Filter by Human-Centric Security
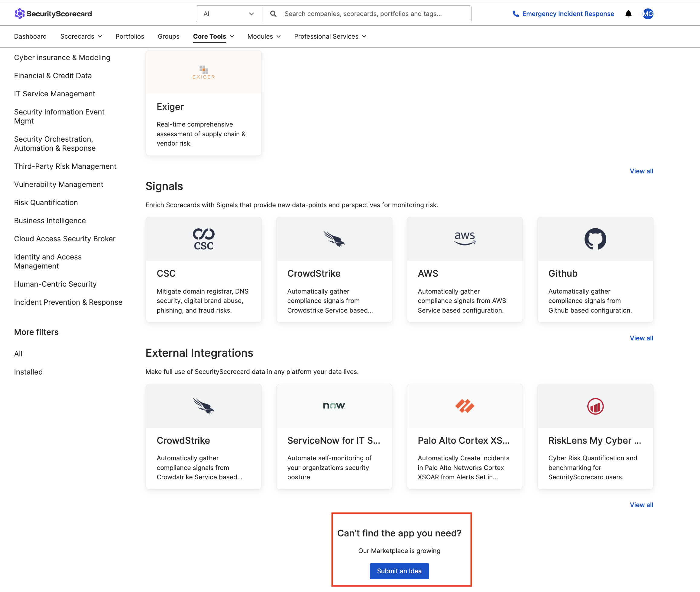The image size is (700, 592). click(x=55, y=284)
